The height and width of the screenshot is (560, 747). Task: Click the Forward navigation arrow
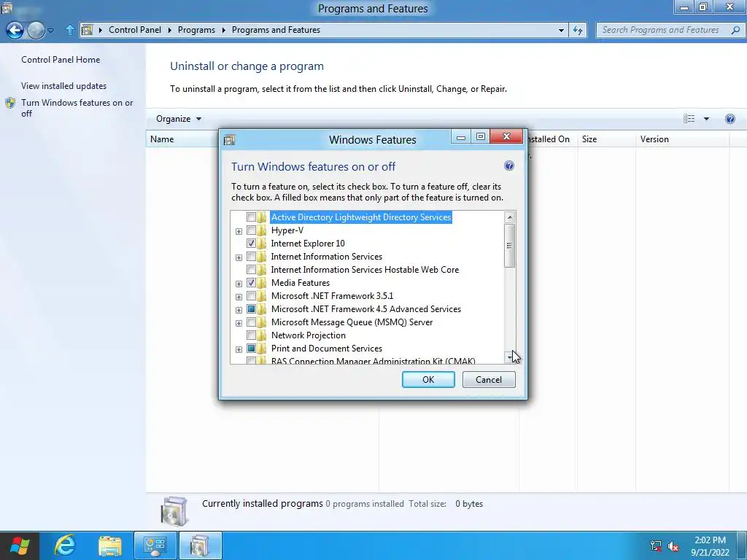[36, 30]
